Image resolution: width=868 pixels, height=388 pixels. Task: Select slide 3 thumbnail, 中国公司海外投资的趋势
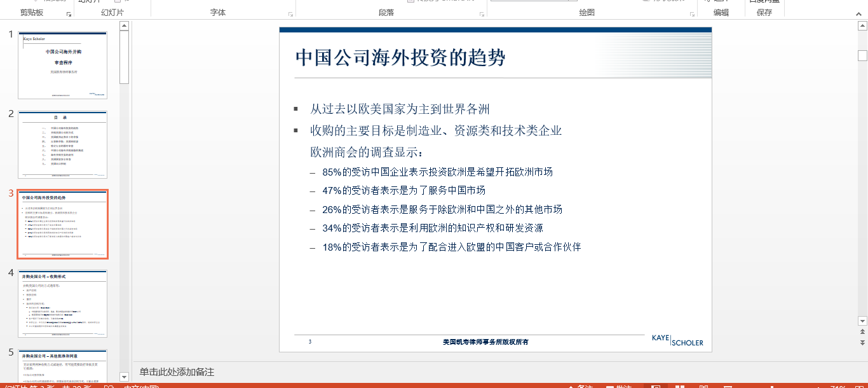63,224
